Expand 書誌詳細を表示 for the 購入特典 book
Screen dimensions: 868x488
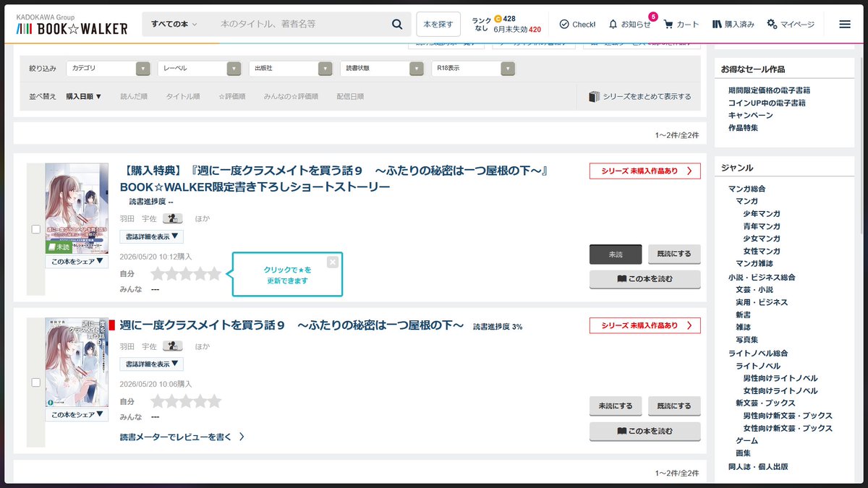tap(152, 236)
